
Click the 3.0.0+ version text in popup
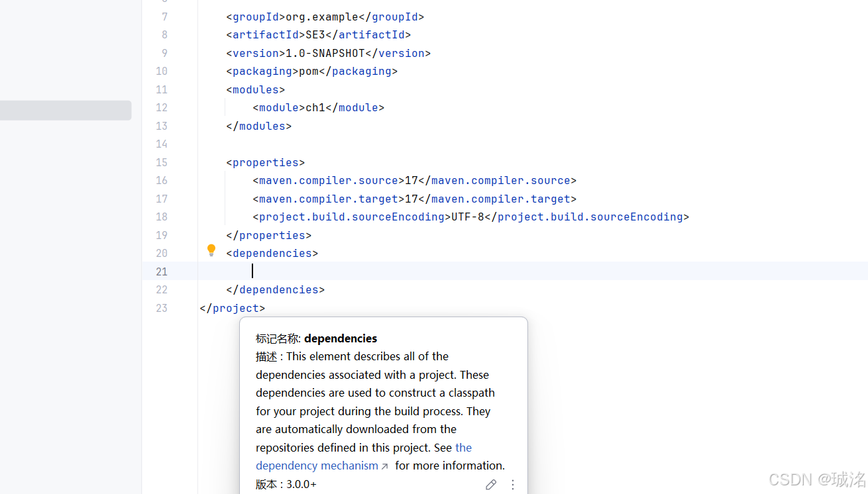click(301, 484)
